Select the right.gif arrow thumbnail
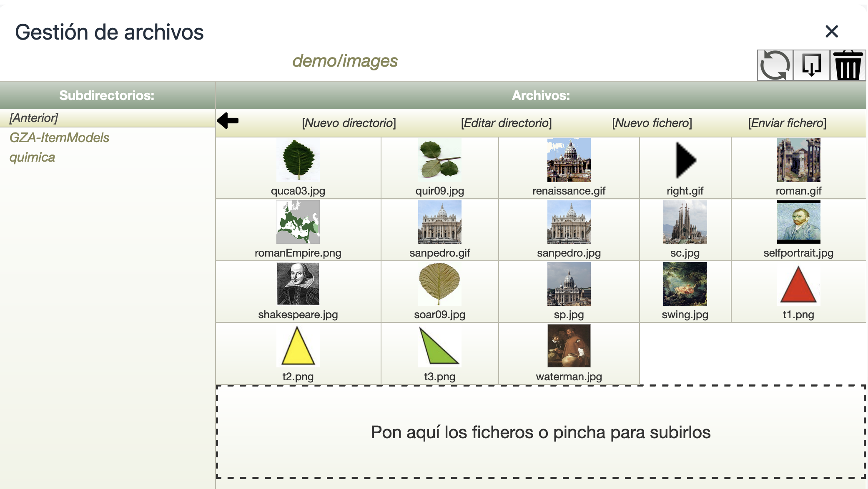 [x=685, y=160]
